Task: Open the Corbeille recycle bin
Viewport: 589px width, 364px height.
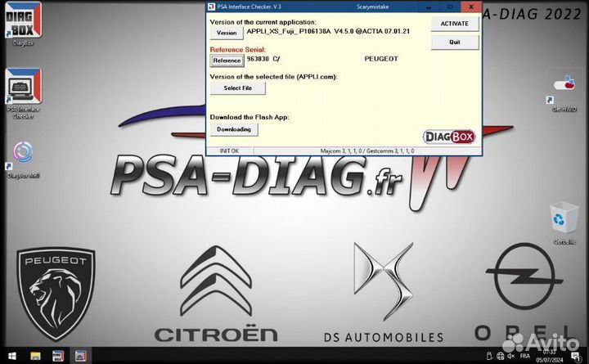Action: 564,223
